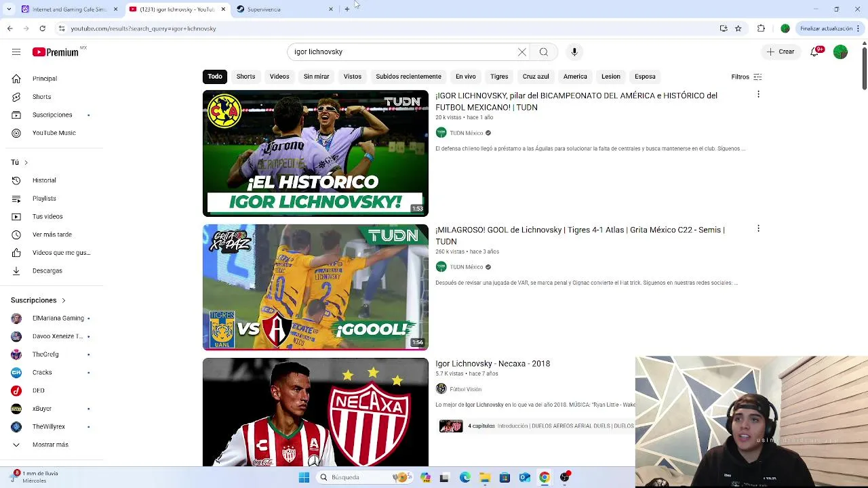Open browser extensions puzzle icon

pos(761,28)
